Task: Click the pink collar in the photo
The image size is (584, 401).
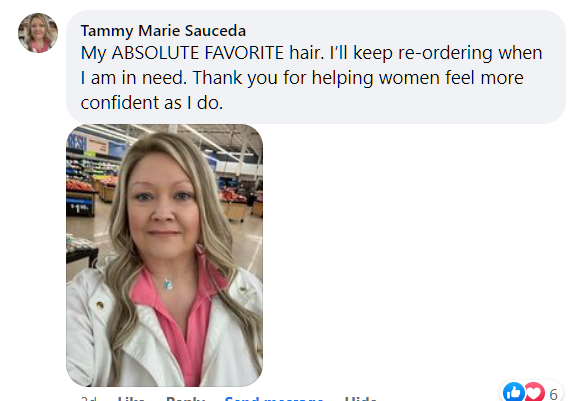Action: (179, 298)
